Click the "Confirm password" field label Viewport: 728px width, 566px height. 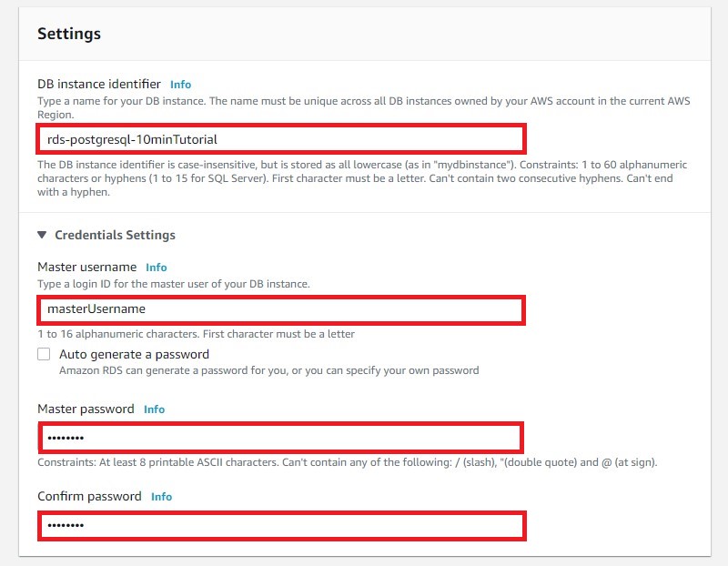[89, 496]
